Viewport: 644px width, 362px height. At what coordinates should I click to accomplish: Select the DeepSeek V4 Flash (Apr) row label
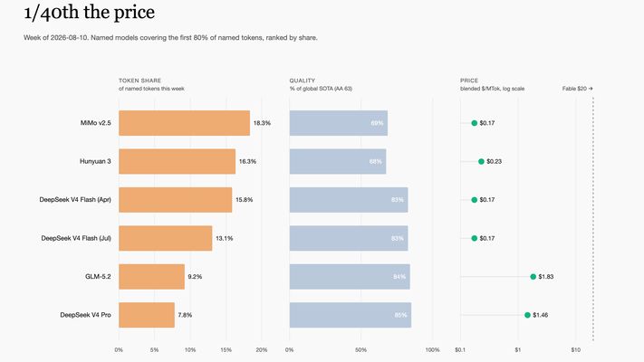(75, 200)
